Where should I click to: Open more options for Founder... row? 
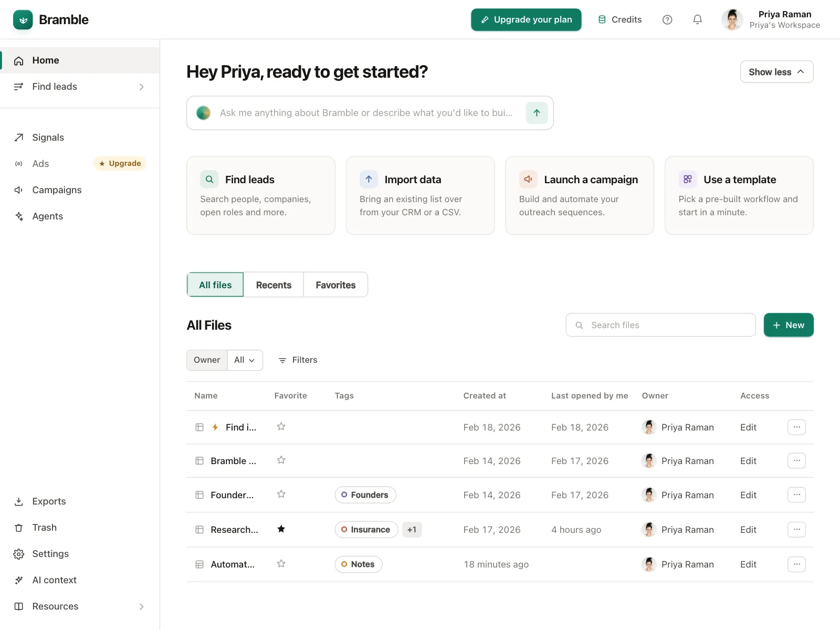point(796,495)
